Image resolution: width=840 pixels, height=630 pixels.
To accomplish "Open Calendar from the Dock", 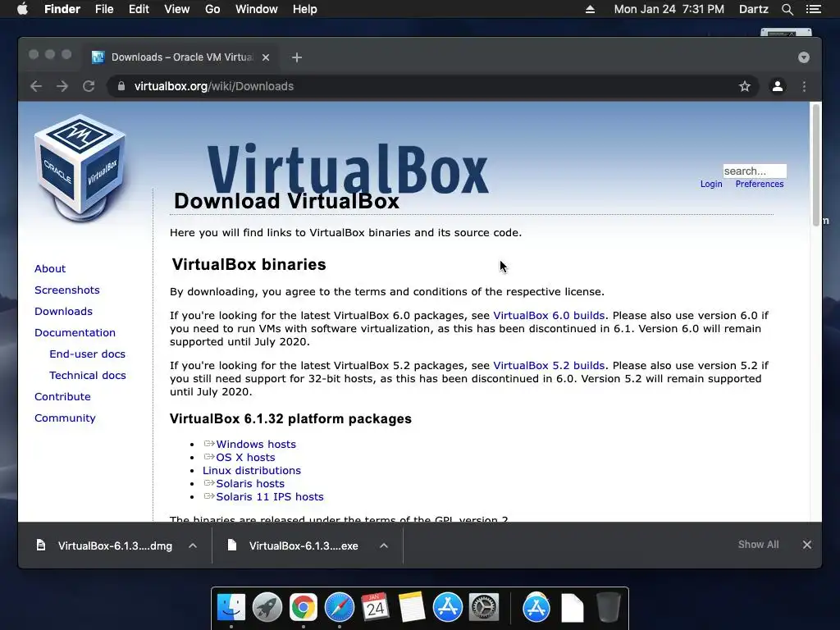I will tap(375, 608).
